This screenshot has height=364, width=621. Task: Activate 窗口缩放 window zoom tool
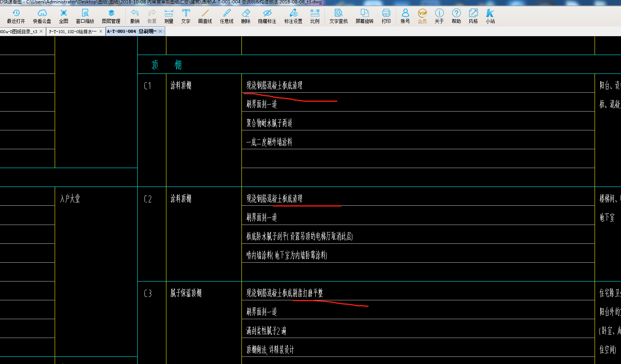(x=85, y=17)
